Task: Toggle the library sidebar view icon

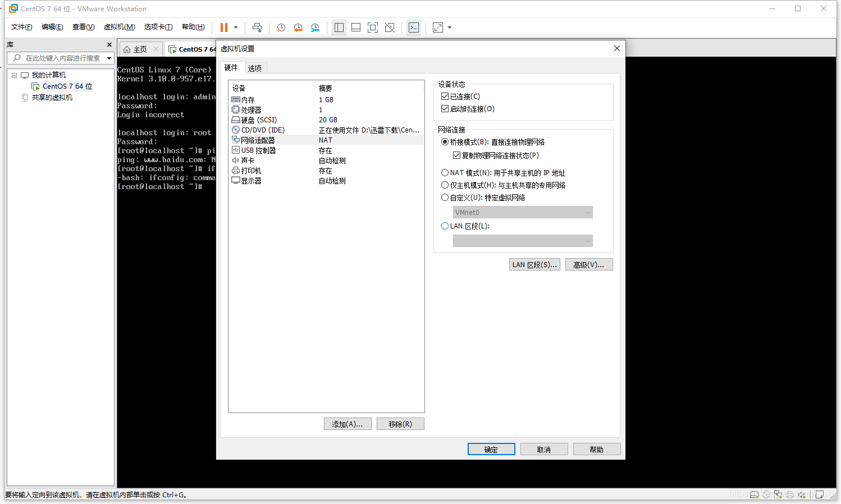Action: (x=339, y=28)
